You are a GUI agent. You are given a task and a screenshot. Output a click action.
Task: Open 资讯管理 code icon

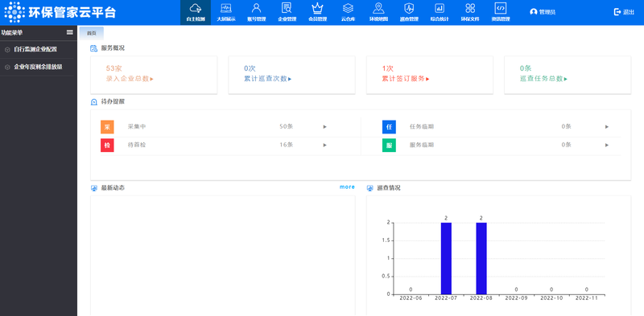(501, 8)
